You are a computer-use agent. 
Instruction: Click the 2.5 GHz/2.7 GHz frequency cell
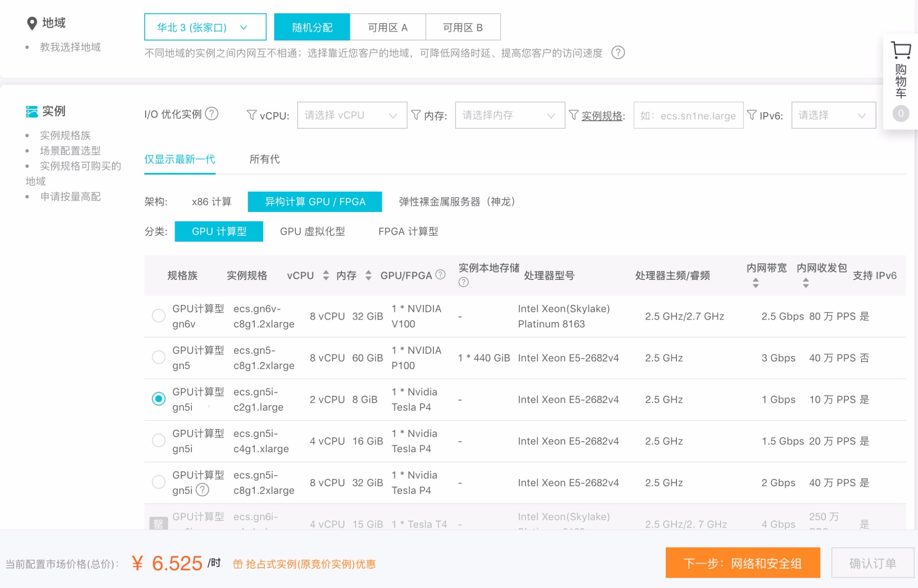[x=684, y=316]
